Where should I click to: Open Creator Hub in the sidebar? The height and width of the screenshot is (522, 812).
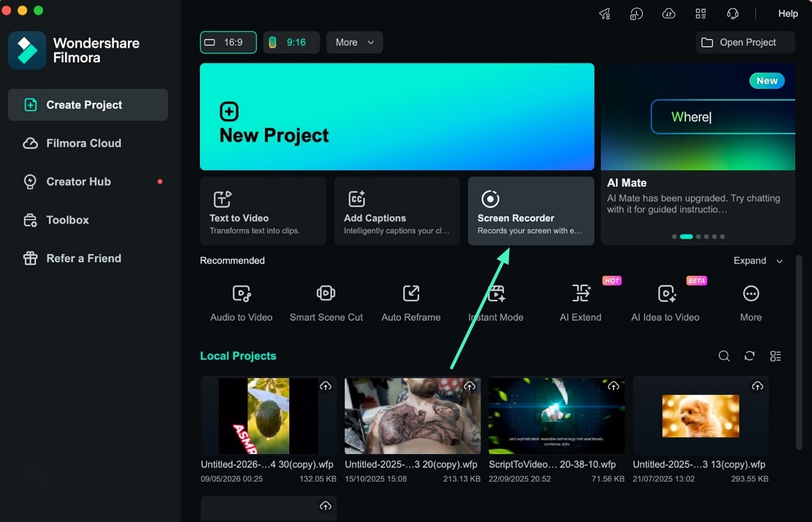click(x=88, y=182)
